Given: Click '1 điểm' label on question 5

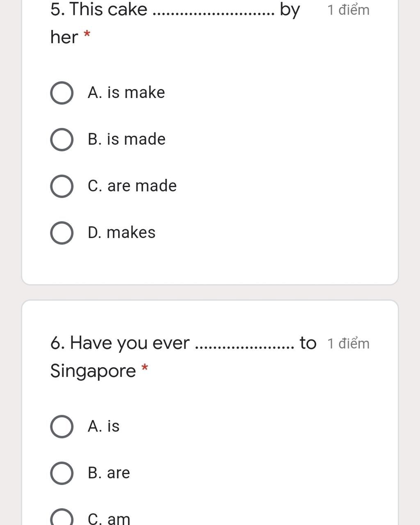Looking at the screenshot, I should pos(348,10).
